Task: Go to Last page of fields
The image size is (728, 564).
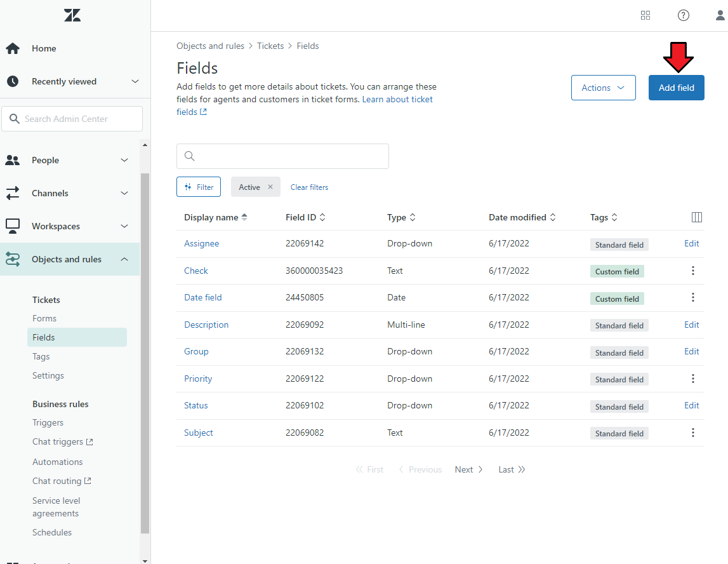Action: pyautogui.click(x=512, y=470)
